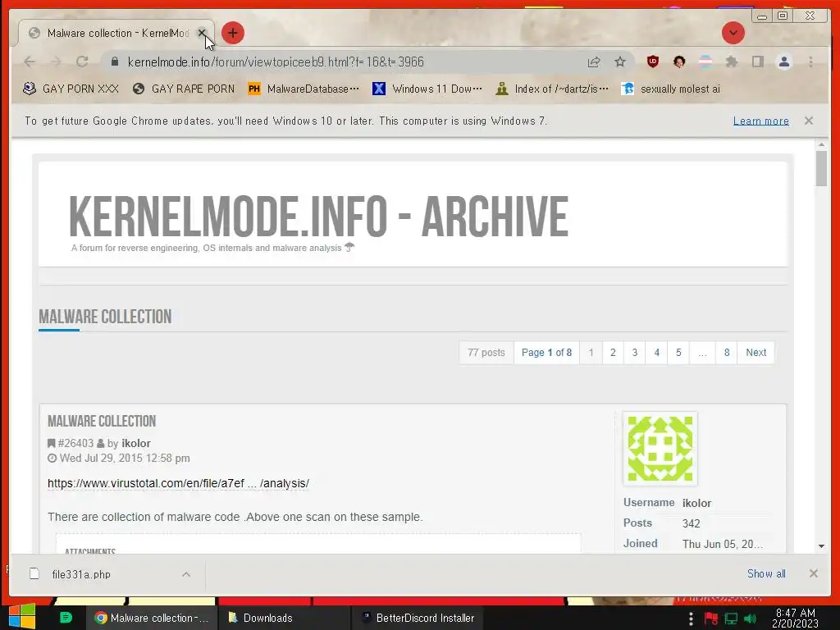Click ikolor username in profile sidebar
This screenshot has width=840, height=630.
click(696, 503)
